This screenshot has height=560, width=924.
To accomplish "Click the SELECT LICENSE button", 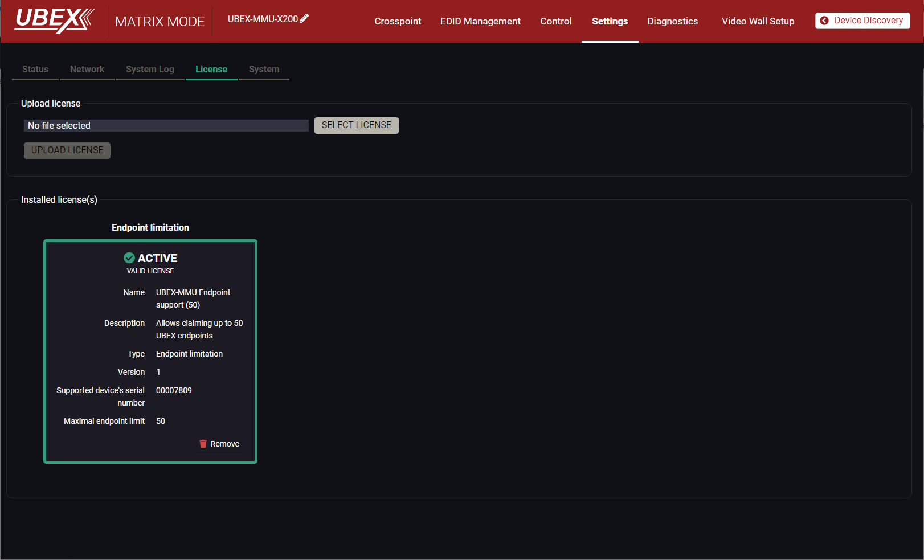I will [x=357, y=125].
